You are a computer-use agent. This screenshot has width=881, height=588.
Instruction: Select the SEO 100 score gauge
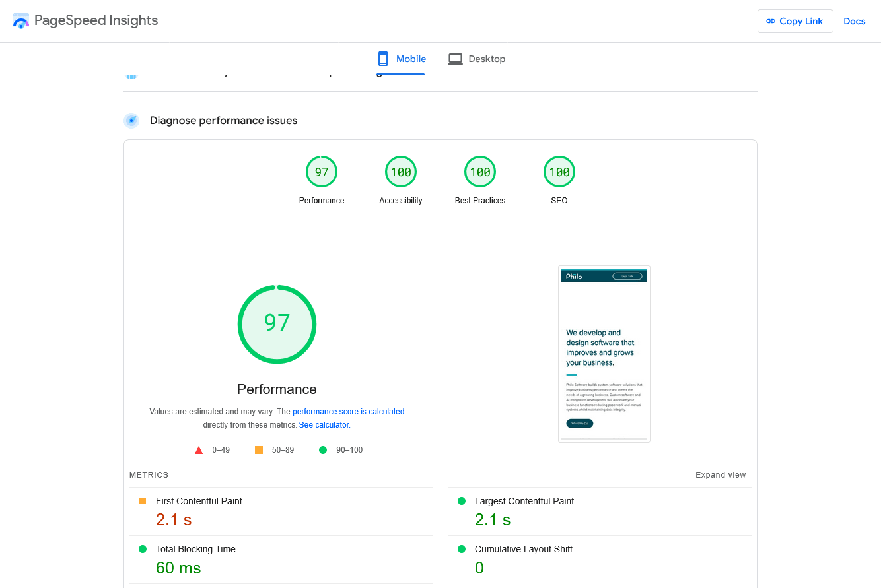(559, 172)
